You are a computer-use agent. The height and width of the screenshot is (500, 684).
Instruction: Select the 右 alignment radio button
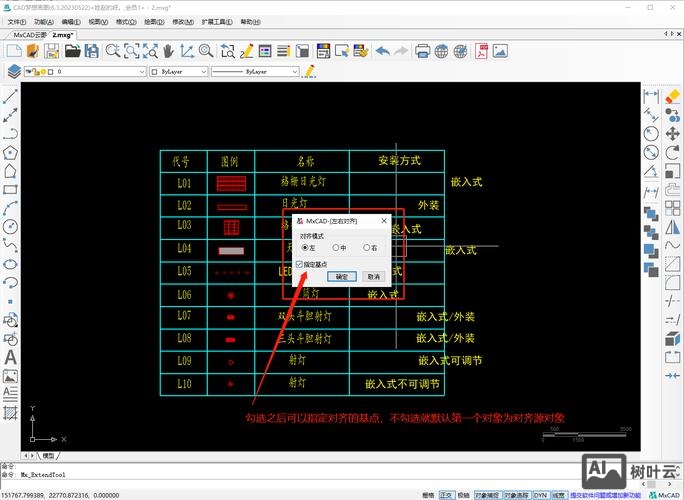point(366,247)
